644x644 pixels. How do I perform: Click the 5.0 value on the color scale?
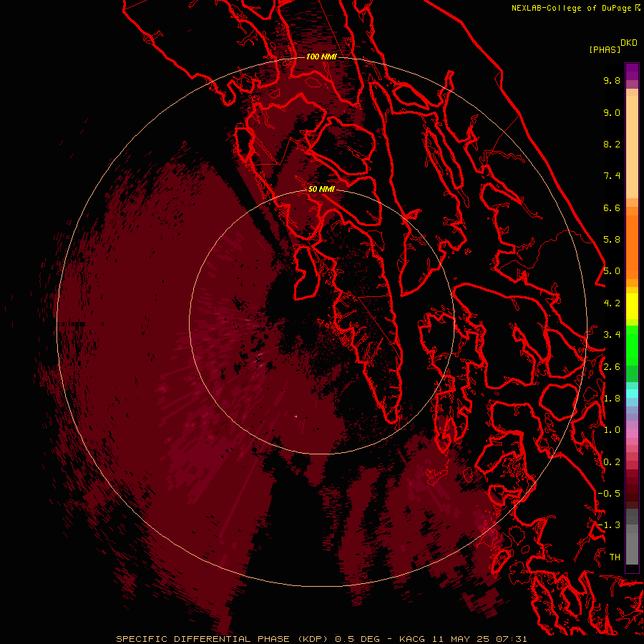coord(612,271)
